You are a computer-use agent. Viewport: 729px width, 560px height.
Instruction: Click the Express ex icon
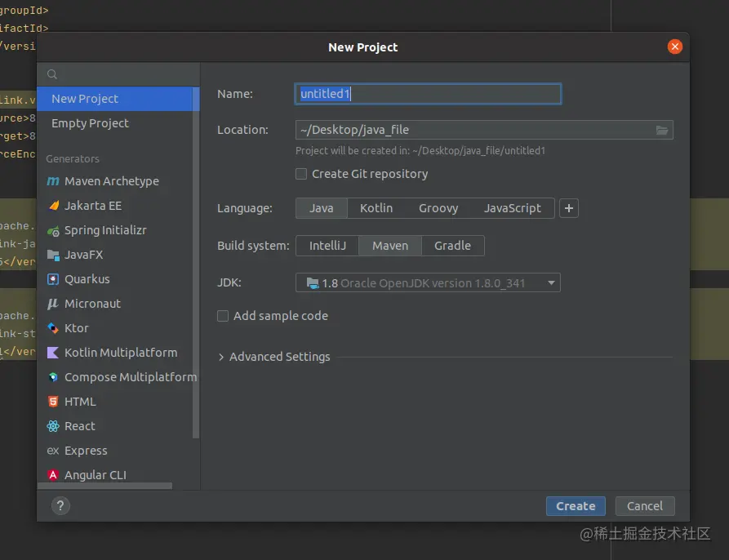coord(53,451)
